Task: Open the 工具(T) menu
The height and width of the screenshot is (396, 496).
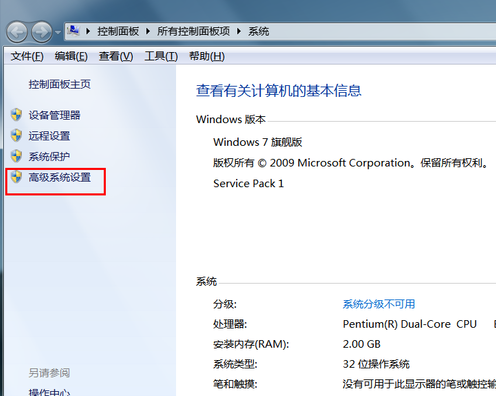Action: [161, 56]
